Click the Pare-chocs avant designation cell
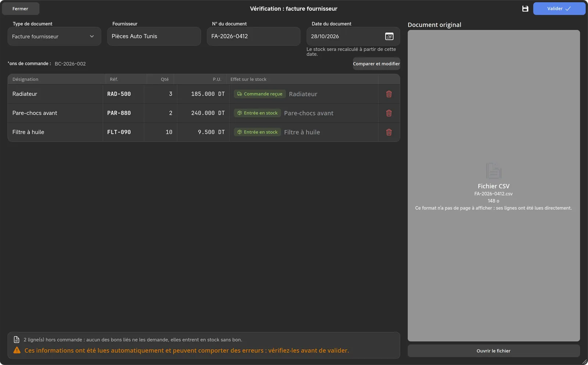The height and width of the screenshot is (365, 588). [55, 113]
